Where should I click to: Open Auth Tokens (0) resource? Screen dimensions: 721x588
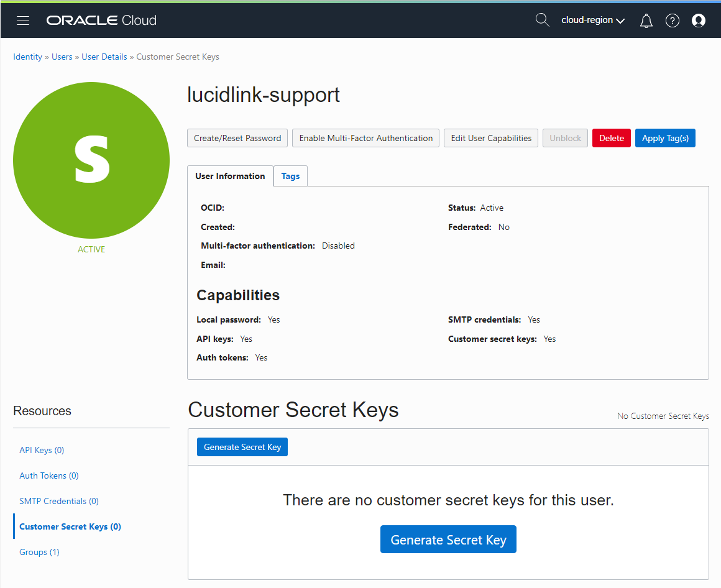pyautogui.click(x=49, y=476)
